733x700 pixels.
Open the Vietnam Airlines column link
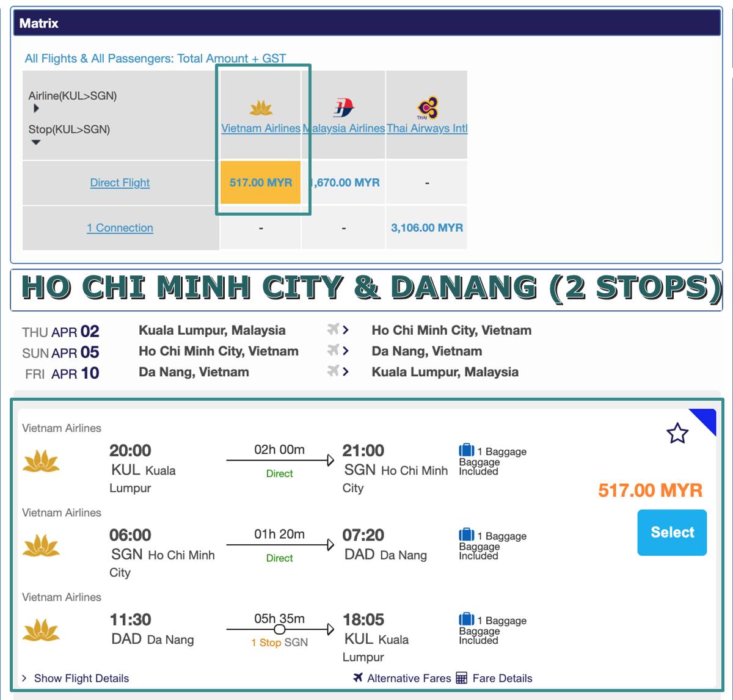(261, 128)
